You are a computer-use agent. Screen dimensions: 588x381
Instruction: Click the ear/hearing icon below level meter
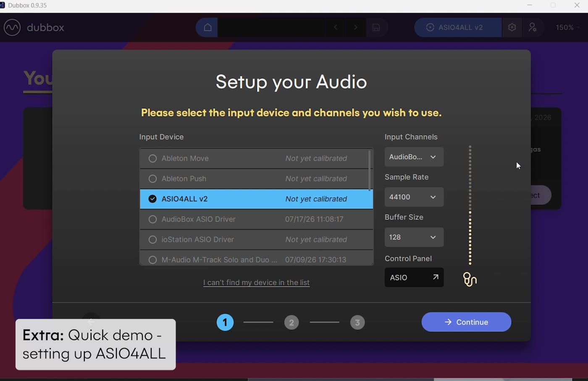click(x=470, y=279)
